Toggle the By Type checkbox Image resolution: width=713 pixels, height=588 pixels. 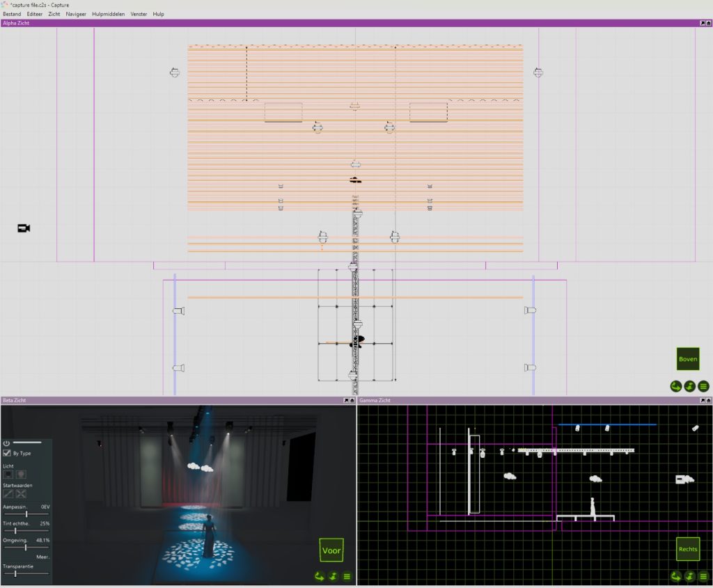click(7, 453)
